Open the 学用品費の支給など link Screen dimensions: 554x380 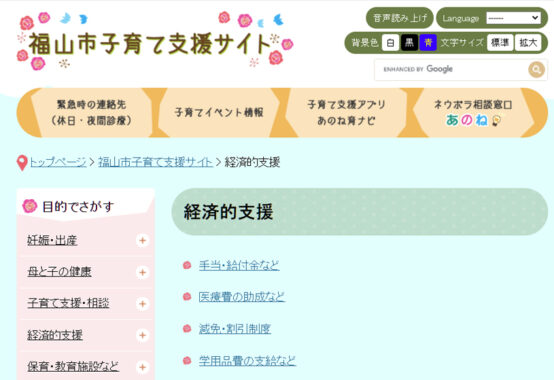coord(247,361)
